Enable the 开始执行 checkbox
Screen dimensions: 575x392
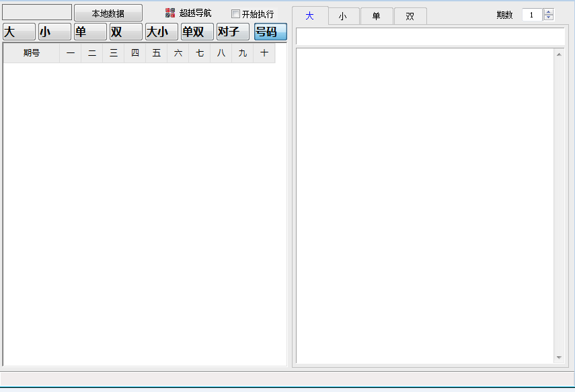tap(235, 14)
